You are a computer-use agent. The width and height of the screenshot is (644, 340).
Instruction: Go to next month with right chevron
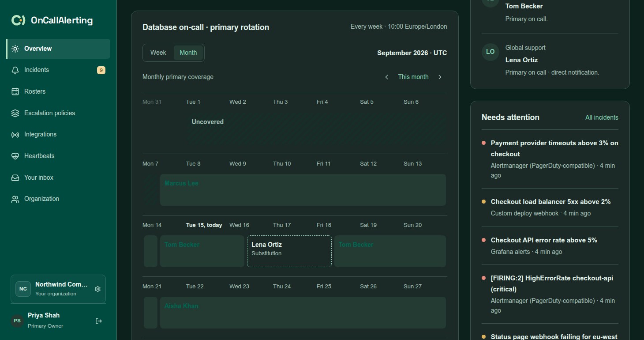coord(440,77)
